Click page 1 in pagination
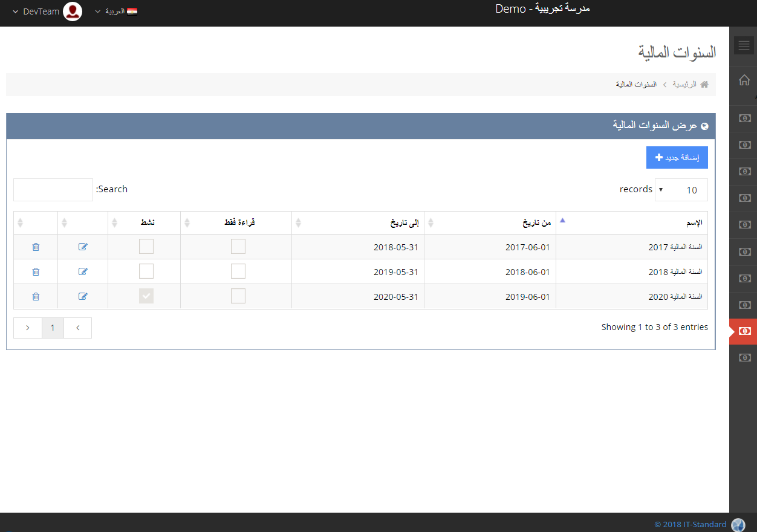 [53, 328]
